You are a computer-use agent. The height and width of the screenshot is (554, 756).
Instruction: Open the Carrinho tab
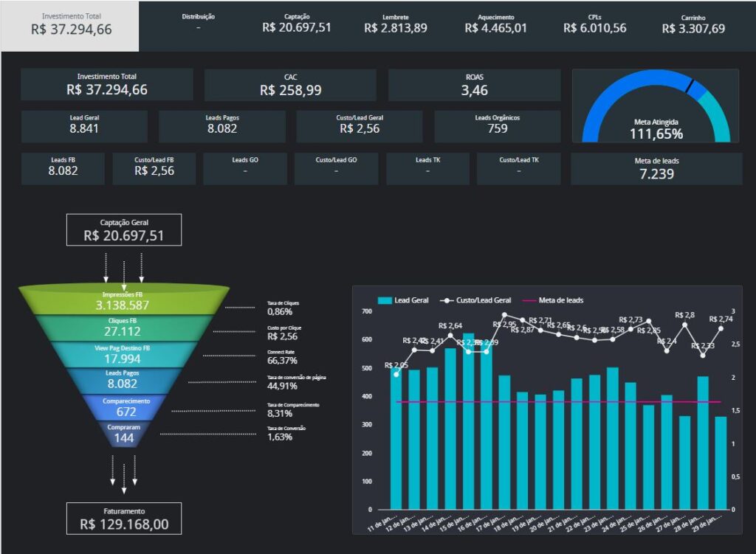point(693,24)
